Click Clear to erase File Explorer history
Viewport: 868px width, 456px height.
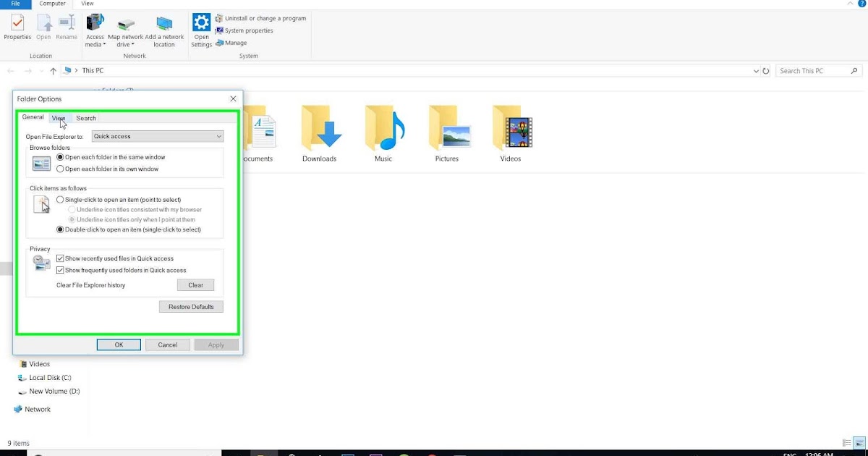point(195,284)
